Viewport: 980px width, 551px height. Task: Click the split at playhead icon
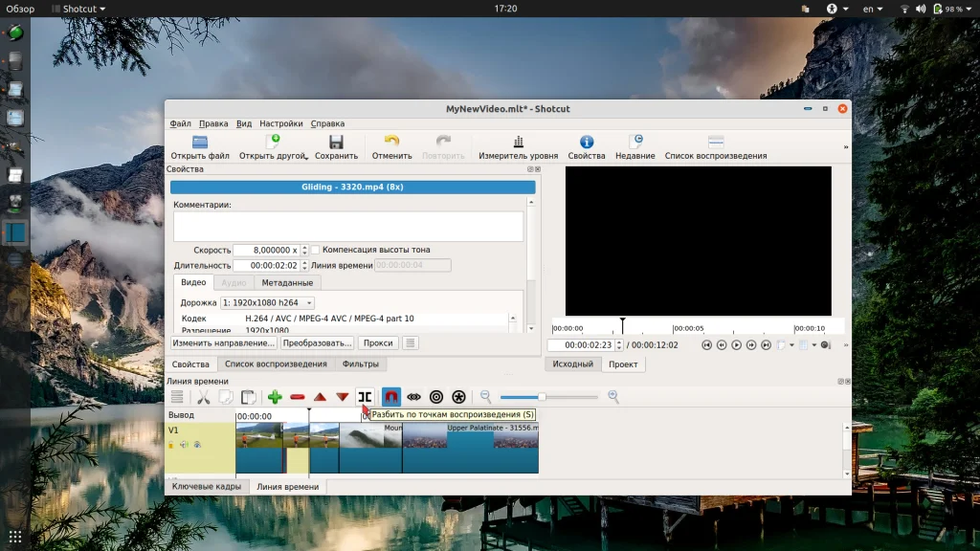point(365,397)
